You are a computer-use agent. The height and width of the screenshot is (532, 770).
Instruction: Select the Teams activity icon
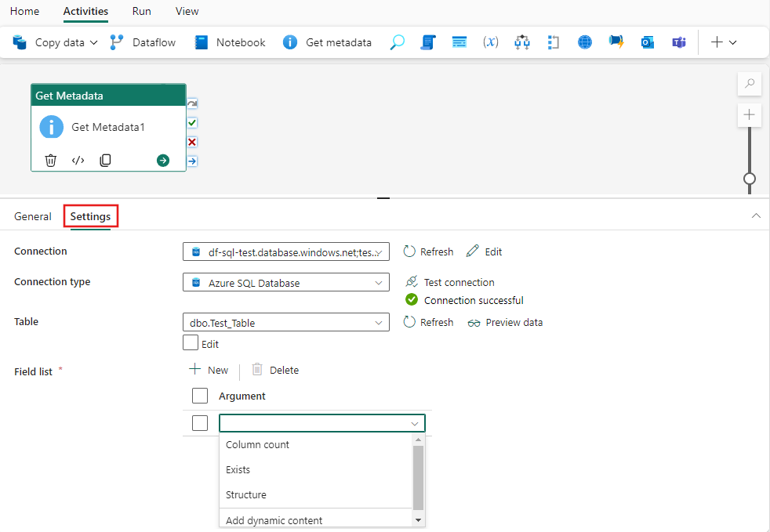679,42
